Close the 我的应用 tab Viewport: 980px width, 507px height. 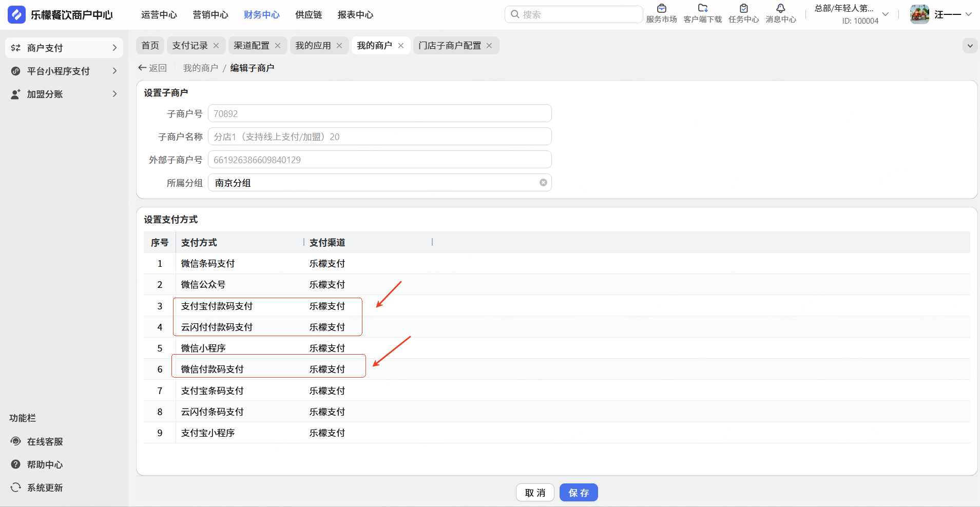click(339, 46)
